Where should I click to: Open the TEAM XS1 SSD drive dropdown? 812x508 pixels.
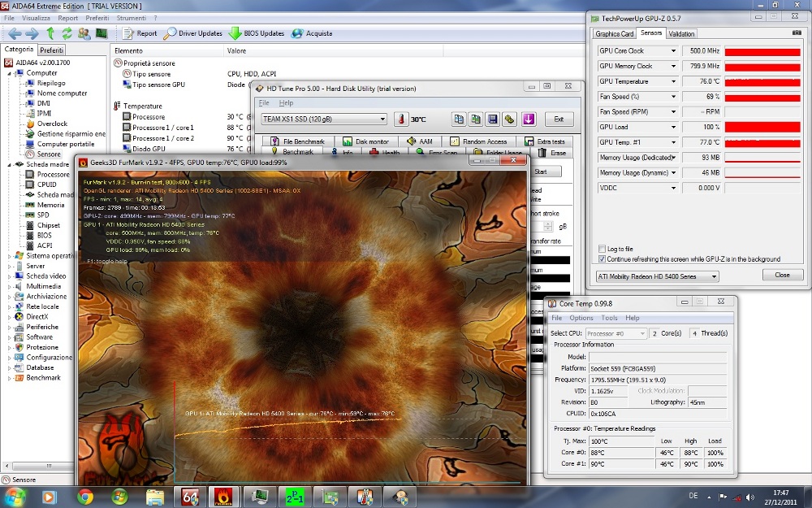click(x=324, y=119)
